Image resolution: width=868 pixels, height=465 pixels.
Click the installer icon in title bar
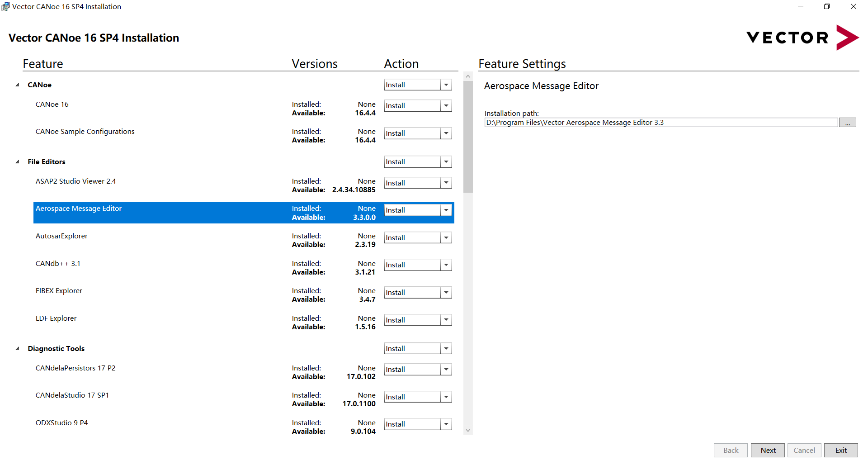pyautogui.click(x=5, y=6)
